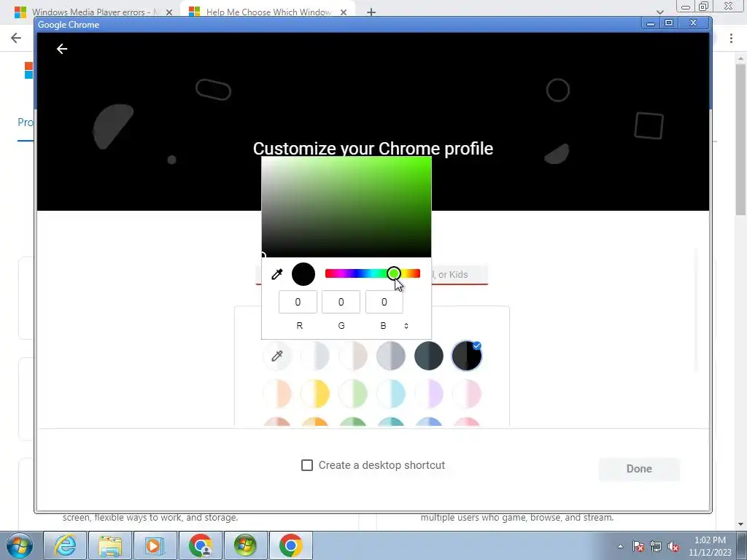Image resolution: width=747 pixels, height=560 pixels.
Task: Open Chrome three-dot menu in background window
Action: [x=731, y=39]
